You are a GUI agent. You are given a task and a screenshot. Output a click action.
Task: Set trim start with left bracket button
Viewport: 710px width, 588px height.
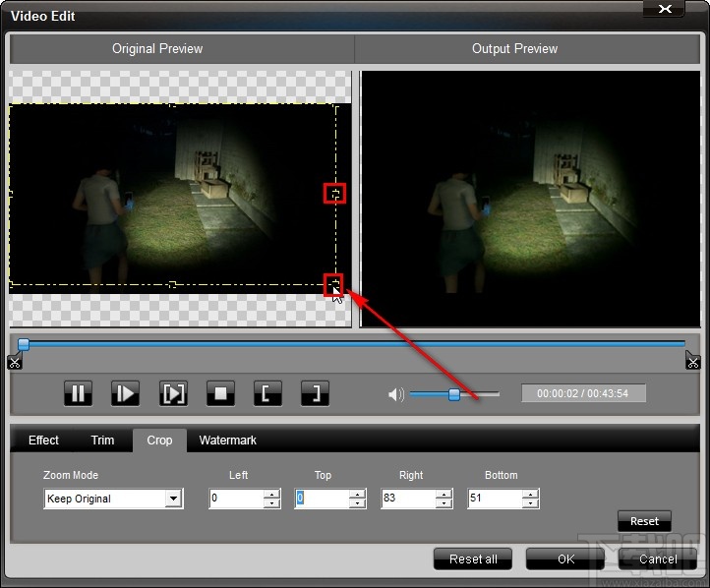tap(267, 393)
